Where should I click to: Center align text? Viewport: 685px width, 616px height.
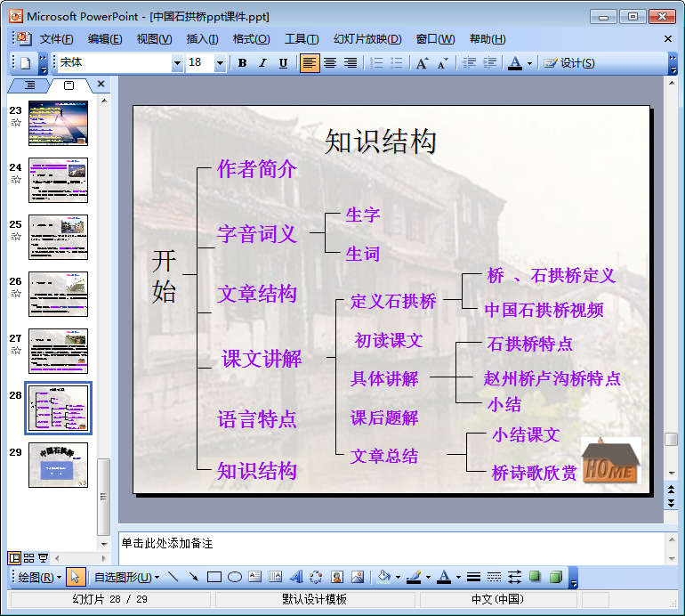(330, 63)
